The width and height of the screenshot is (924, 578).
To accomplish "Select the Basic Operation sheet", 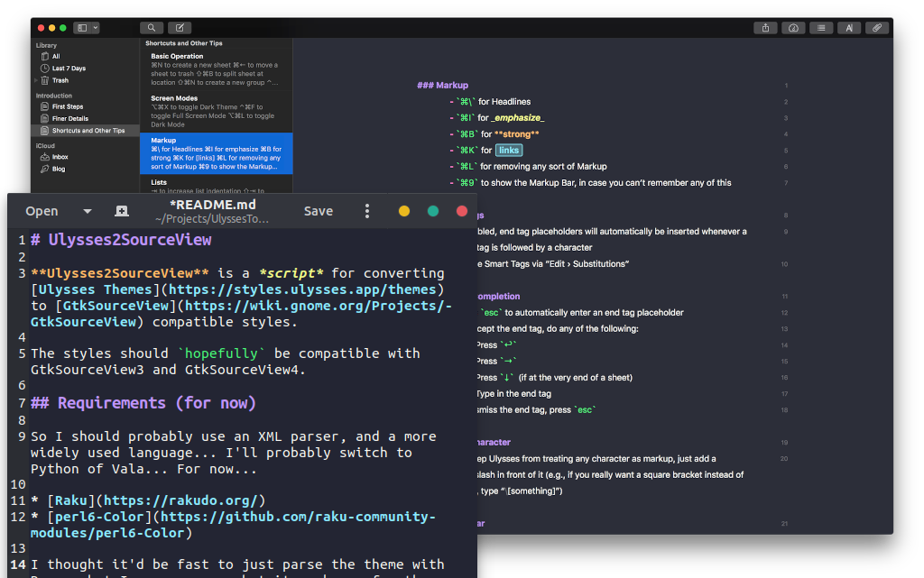I will coord(217,69).
